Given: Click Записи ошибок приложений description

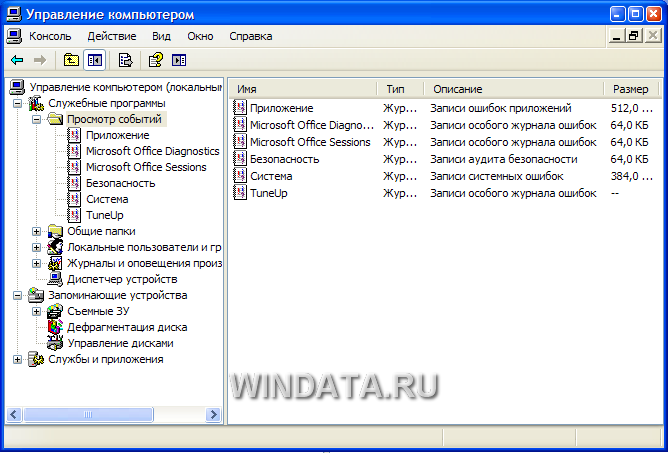Looking at the screenshot, I should pos(501,108).
